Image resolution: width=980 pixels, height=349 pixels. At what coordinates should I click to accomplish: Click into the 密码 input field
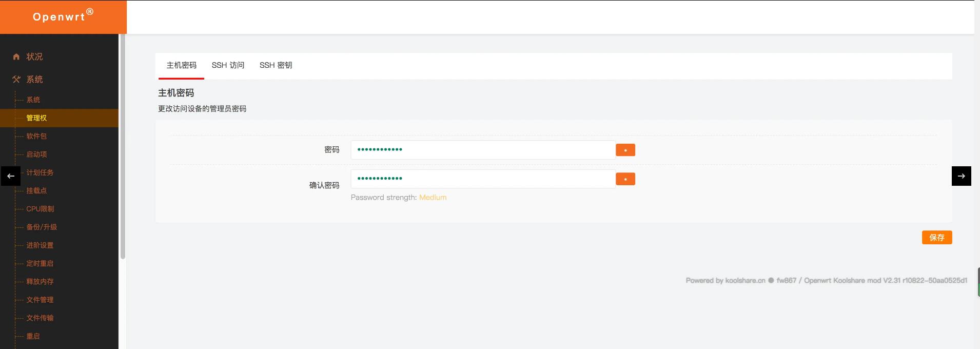point(482,150)
